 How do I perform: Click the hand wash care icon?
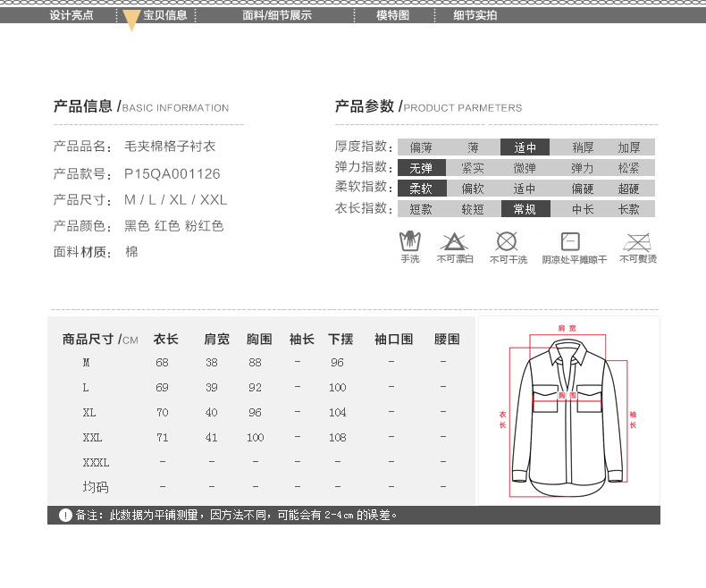click(x=409, y=240)
